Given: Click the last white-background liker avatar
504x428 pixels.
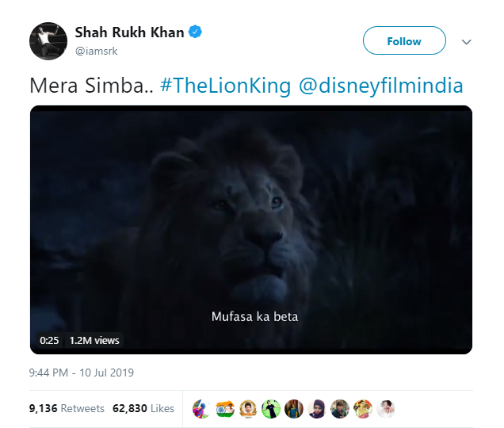Looking at the screenshot, I should point(386,409).
